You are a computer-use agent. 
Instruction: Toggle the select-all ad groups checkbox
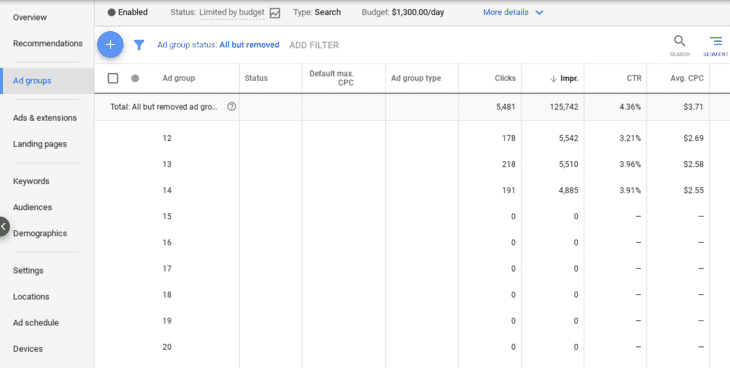coord(113,78)
